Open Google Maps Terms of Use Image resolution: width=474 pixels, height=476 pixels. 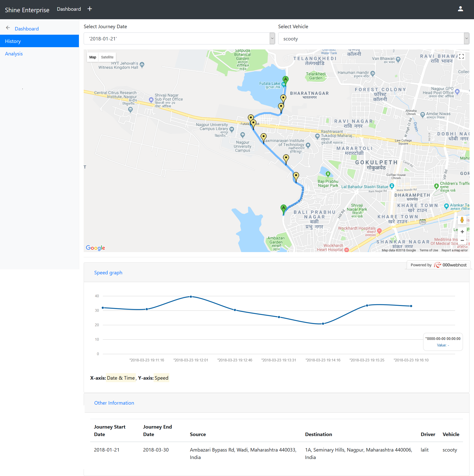[429, 250]
